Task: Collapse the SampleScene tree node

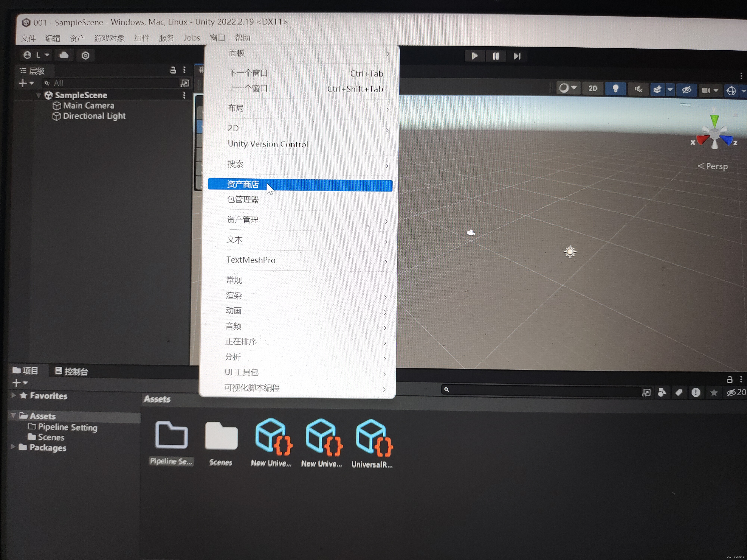Action: point(38,96)
